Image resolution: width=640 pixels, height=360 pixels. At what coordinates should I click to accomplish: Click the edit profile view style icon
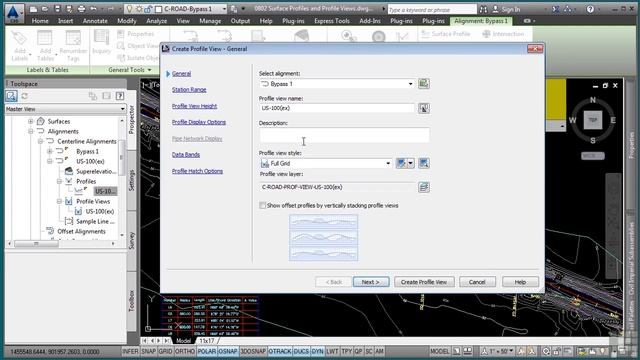[x=402, y=163]
